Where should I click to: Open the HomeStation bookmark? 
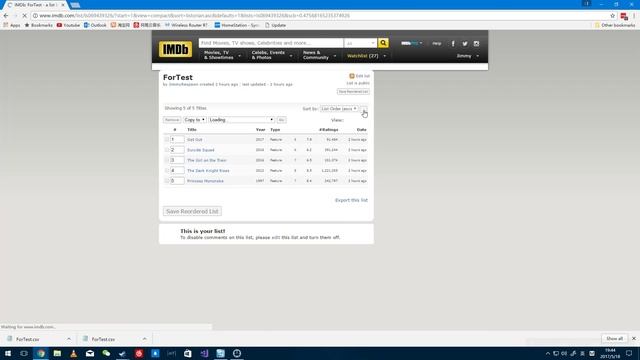(x=237, y=25)
